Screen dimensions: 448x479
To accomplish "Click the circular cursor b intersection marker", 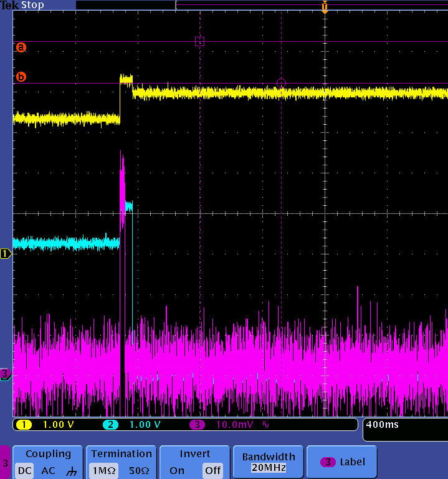I will pyautogui.click(x=281, y=83).
